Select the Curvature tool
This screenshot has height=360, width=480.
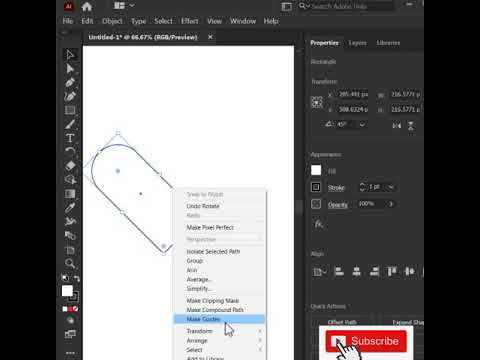(70, 96)
